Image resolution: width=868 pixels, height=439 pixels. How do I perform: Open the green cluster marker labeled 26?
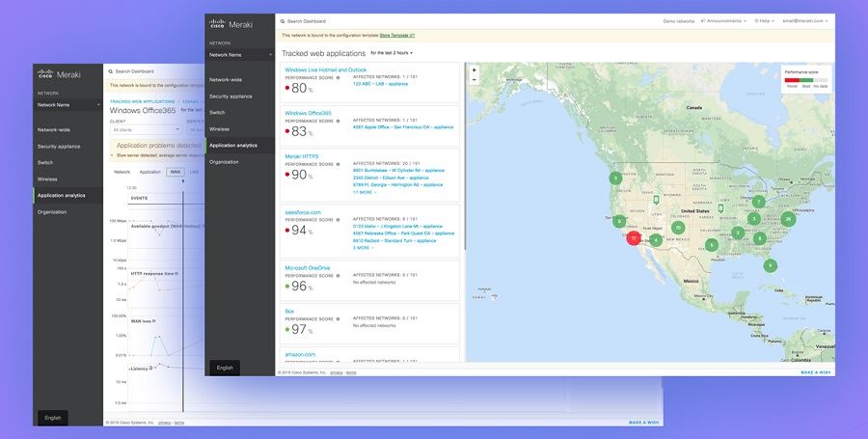coord(788,219)
